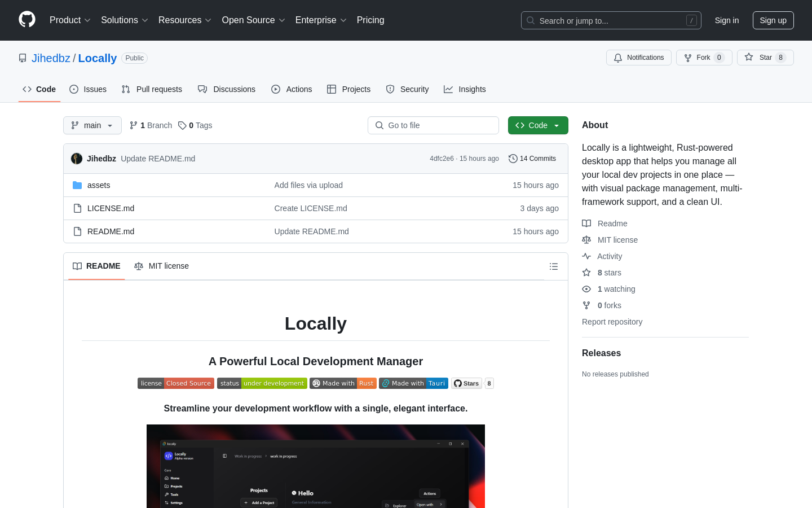The height and width of the screenshot is (508, 812).
Task: Open the Releases heading link
Action: tap(601, 353)
